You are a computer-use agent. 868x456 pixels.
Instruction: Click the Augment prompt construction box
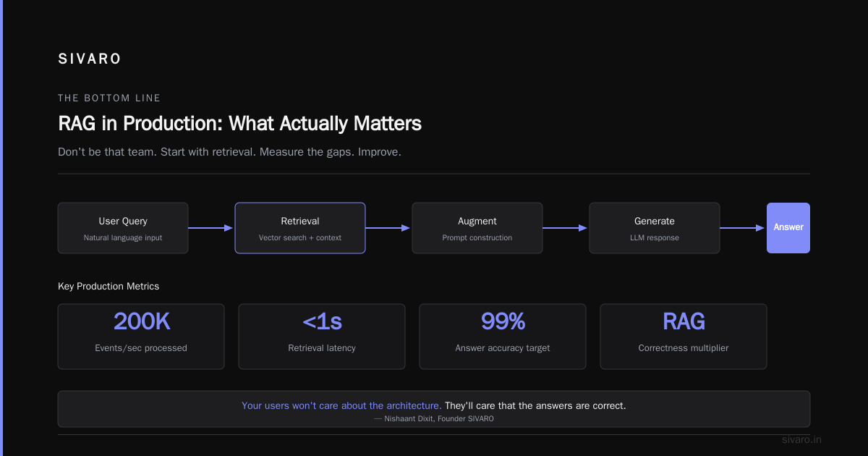pyautogui.click(x=477, y=228)
